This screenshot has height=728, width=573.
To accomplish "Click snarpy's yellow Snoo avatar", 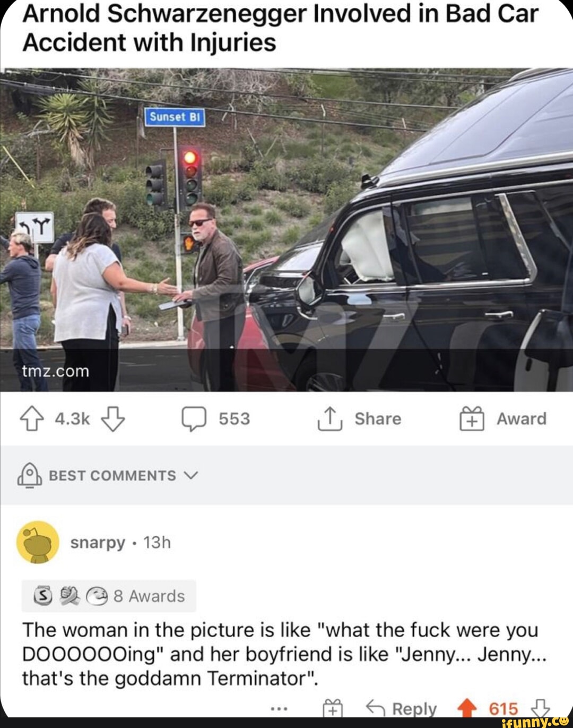I will (x=38, y=542).
